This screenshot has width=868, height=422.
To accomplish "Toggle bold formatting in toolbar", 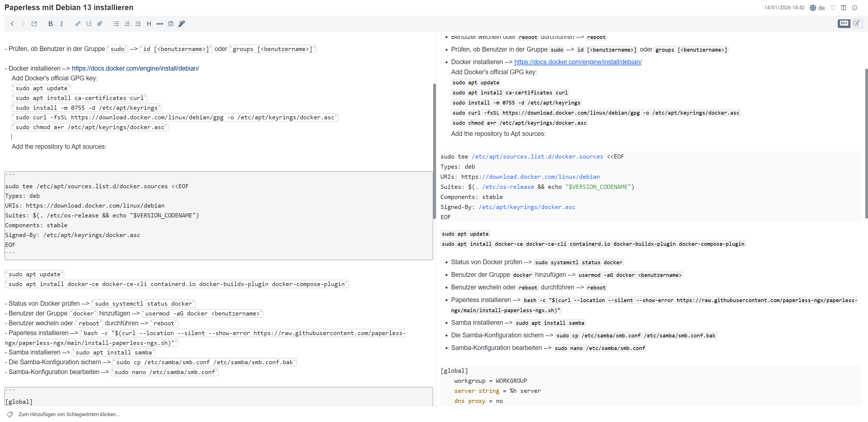I will coord(50,24).
